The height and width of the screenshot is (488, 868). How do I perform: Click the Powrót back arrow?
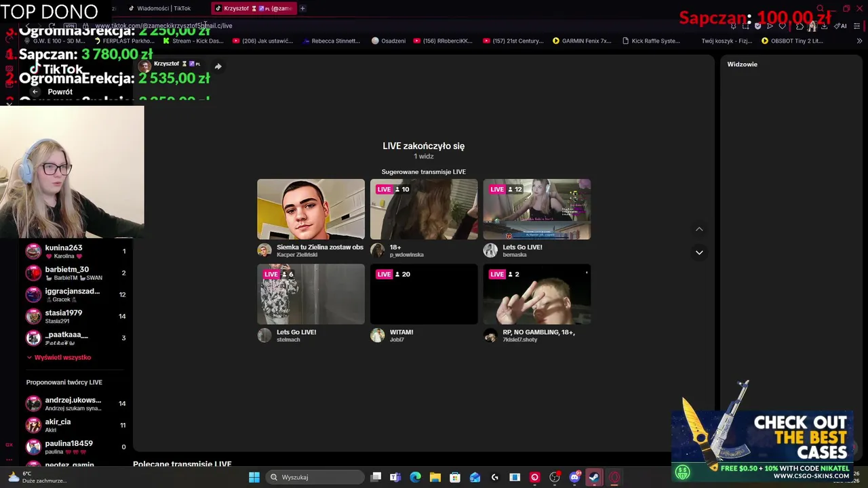click(35, 91)
